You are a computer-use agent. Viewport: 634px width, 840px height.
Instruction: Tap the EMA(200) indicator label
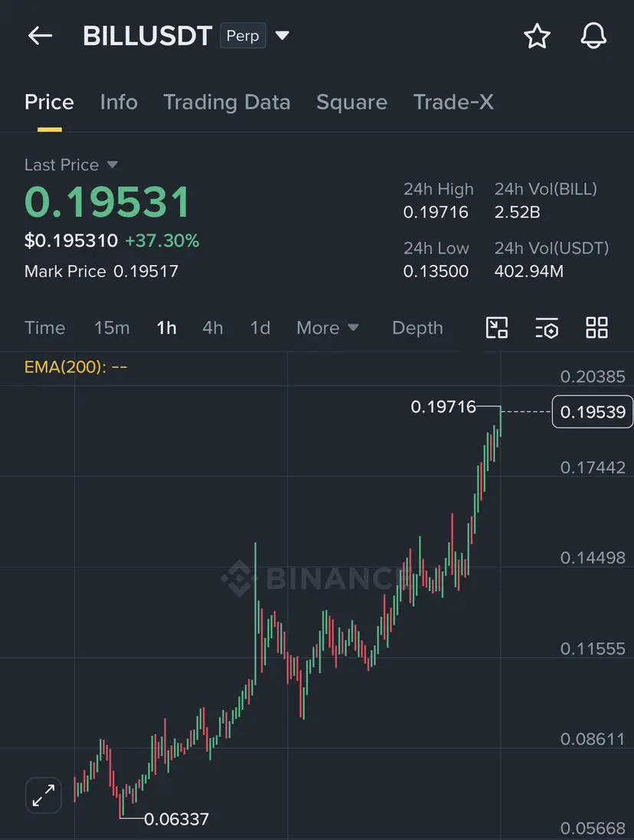click(x=76, y=367)
